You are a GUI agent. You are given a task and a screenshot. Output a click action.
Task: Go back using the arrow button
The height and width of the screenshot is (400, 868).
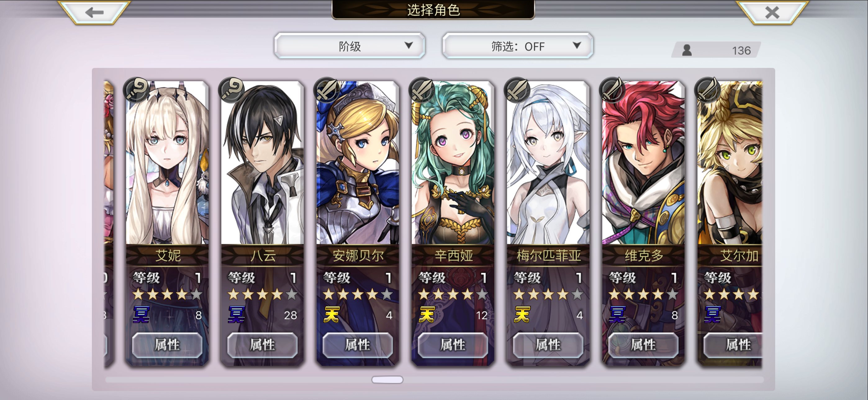click(x=94, y=12)
